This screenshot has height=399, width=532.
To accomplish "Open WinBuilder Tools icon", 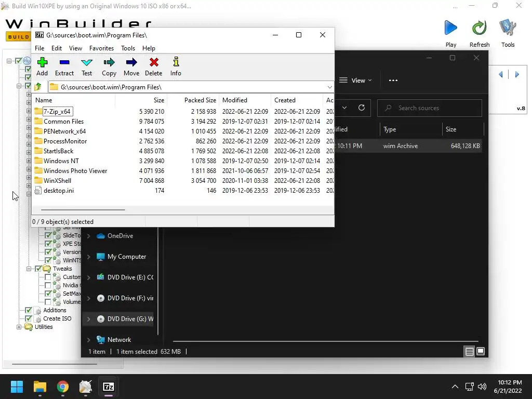I will 508,34.
